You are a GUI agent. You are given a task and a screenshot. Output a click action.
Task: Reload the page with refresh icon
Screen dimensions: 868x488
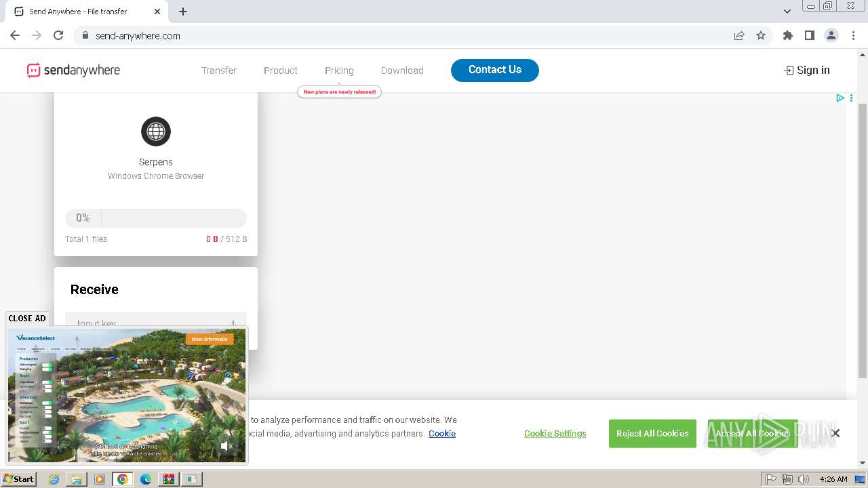click(x=58, y=35)
